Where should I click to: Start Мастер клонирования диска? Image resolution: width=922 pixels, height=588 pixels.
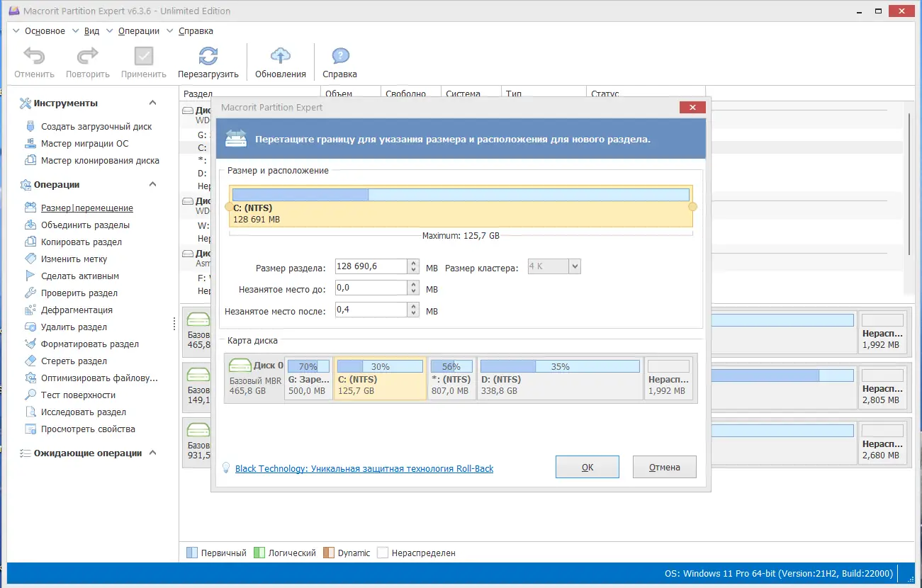(x=100, y=161)
